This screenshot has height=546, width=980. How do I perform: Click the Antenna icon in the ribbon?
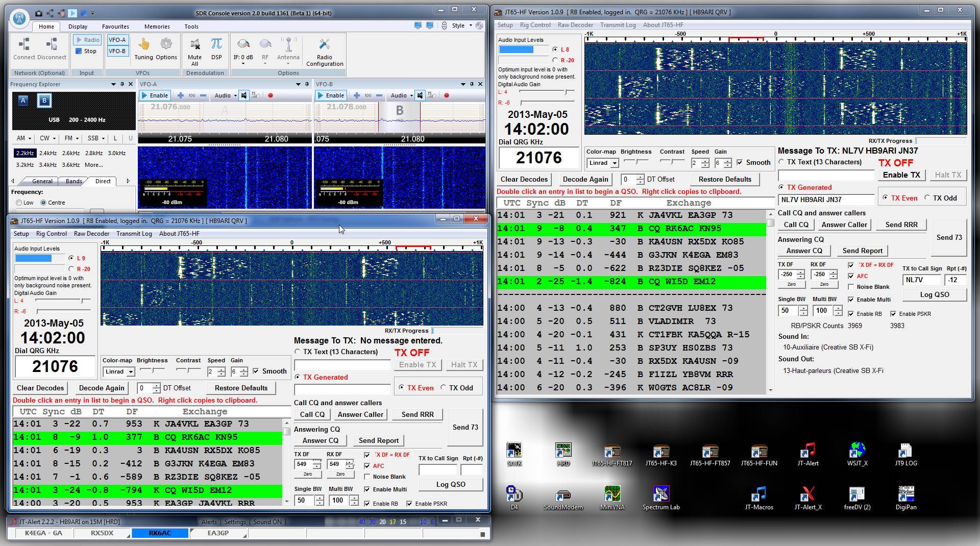(288, 45)
